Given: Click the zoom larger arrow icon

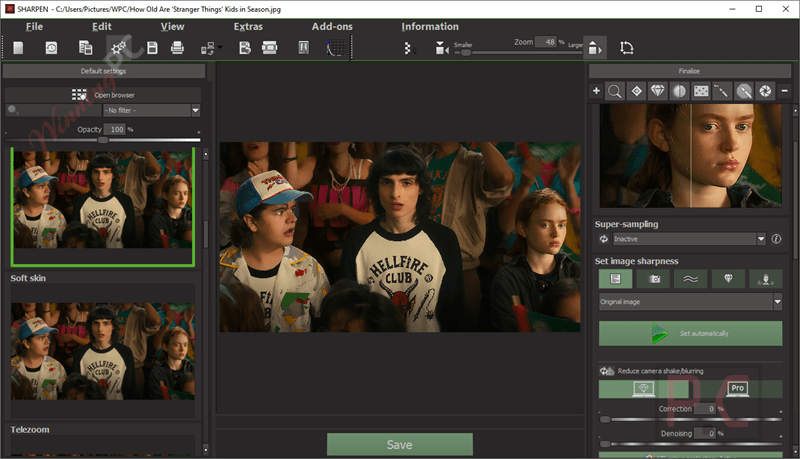Looking at the screenshot, I should tap(595, 48).
